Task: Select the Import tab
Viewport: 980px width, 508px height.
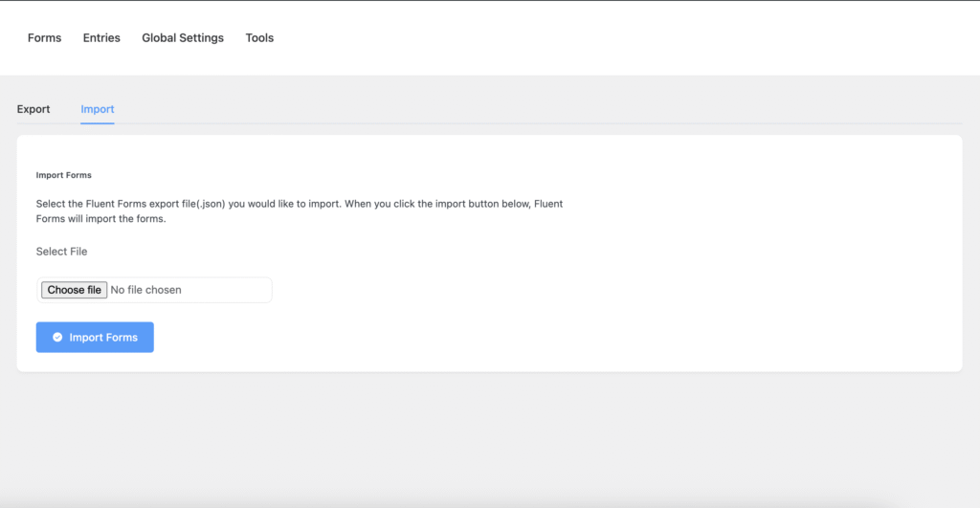Action: [x=98, y=109]
